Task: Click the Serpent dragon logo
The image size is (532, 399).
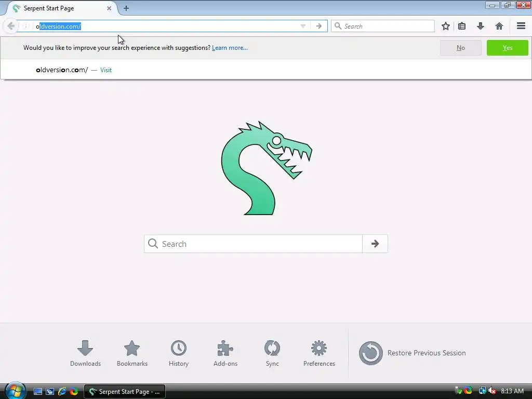Action: (267, 168)
